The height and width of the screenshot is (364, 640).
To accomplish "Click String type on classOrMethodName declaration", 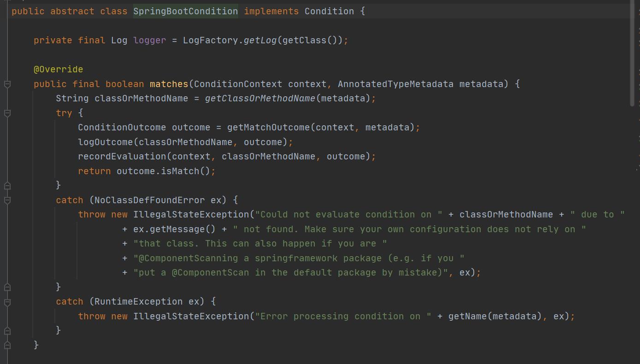I will (x=72, y=98).
